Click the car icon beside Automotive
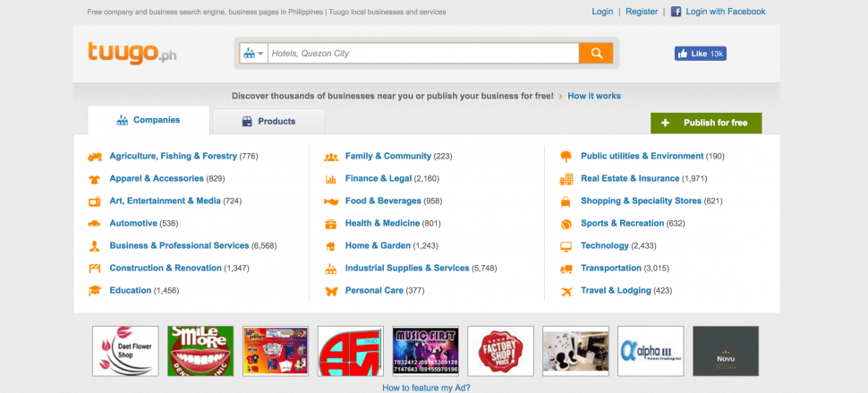This screenshot has width=868, height=393. pyautogui.click(x=95, y=224)
